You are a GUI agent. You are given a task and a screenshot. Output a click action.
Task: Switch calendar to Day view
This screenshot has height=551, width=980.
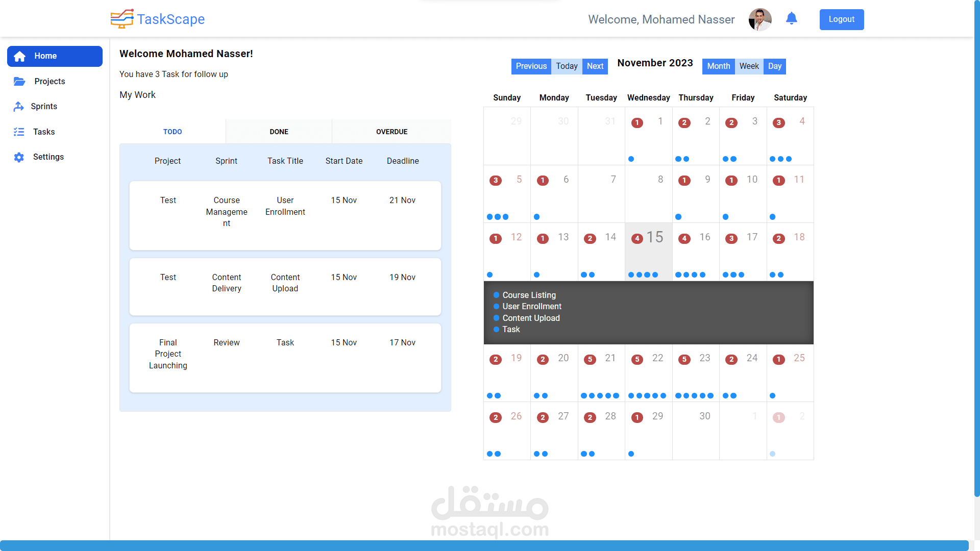(774, 66)
